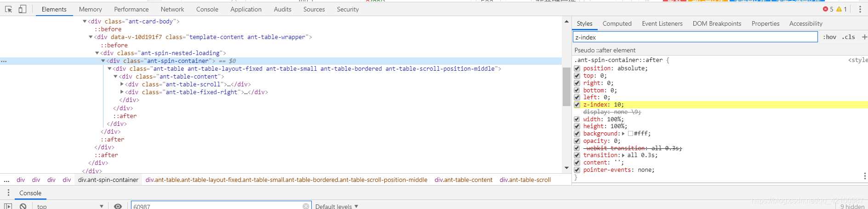
Task: Click the red error count icon
Action: (x=825, y=9)
